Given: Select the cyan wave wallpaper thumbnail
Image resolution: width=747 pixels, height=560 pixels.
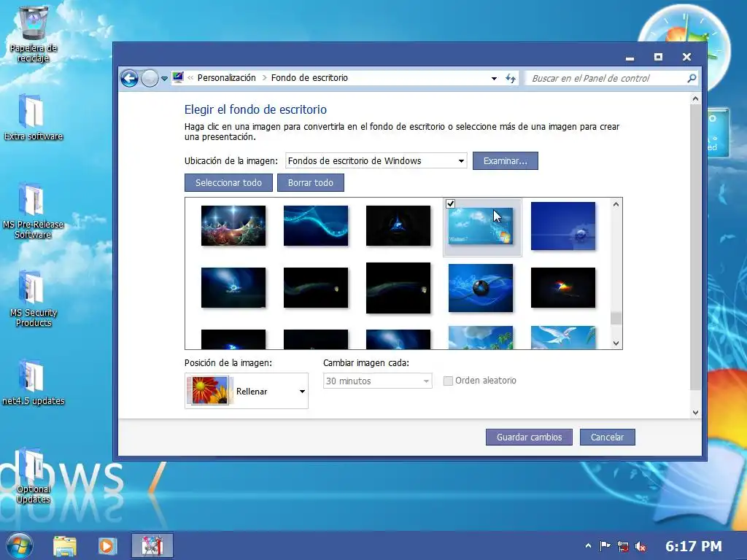Looking at the screenshot, I should [x=316, y=226].
